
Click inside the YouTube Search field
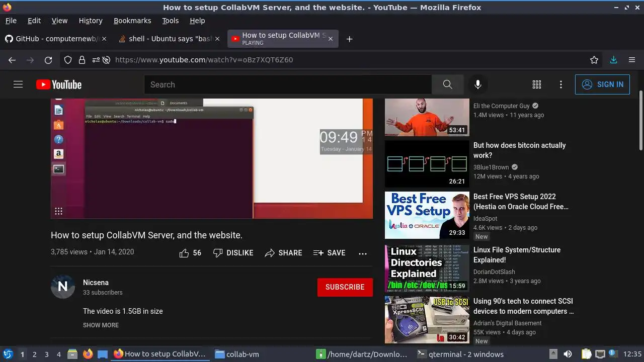point(288,84)
